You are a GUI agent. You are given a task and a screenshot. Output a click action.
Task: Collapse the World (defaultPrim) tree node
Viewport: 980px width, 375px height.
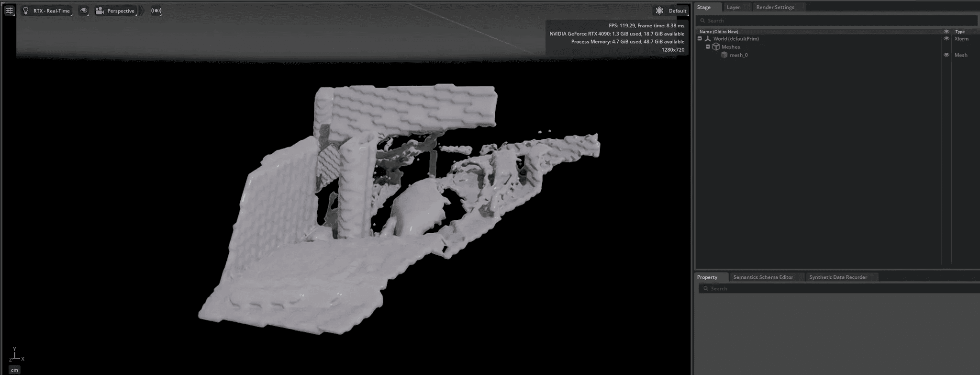pyautogui.click(x=700, y=39)
